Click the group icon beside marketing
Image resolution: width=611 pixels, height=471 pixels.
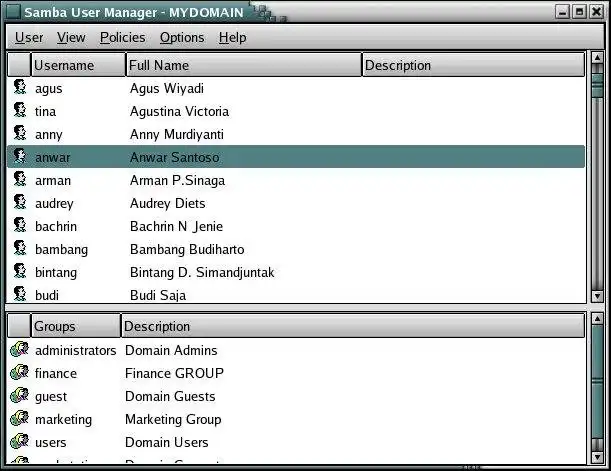click(x=19, y=418)
